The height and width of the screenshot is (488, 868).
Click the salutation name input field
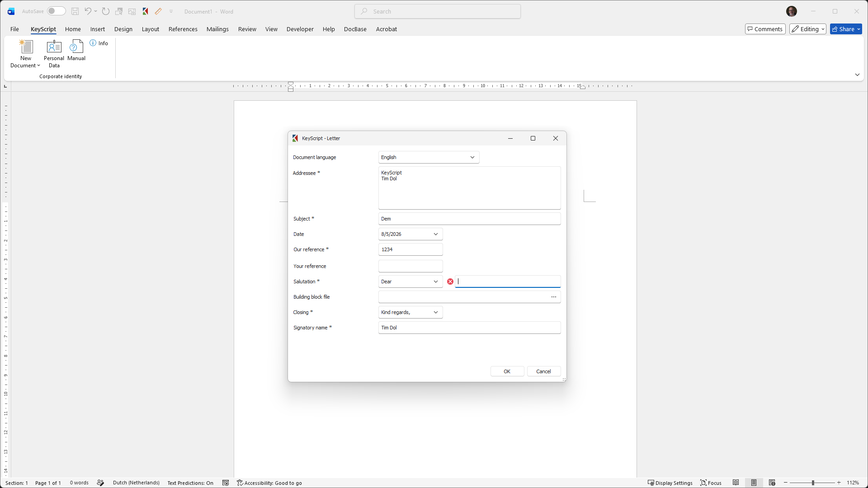pyautogui.click(x=508, y=282)
